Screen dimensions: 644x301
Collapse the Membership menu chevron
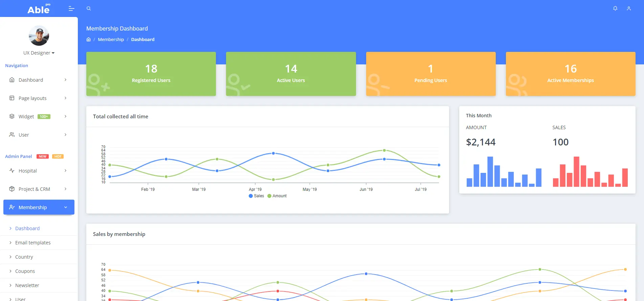pyautogui.click(x=65, y=207)
